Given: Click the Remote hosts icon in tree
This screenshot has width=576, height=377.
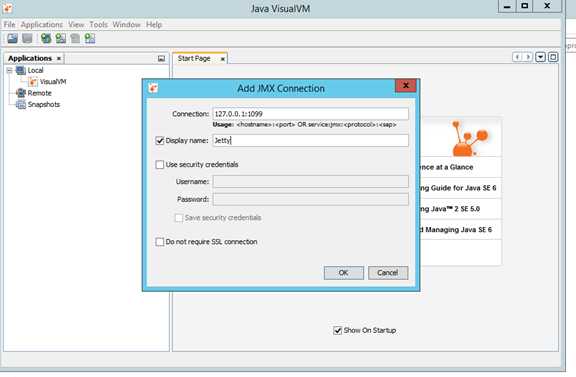Looking at the screenshot, I should tap(21, 93).
